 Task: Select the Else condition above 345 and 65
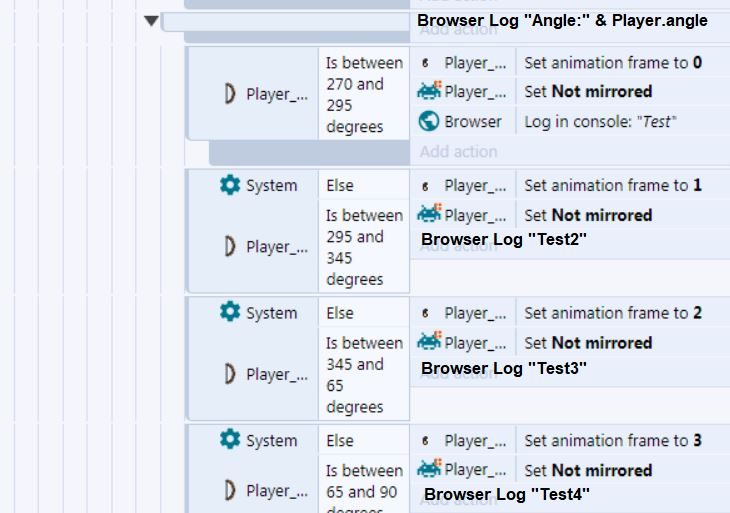pyautogui.click(x=340, y=313)
